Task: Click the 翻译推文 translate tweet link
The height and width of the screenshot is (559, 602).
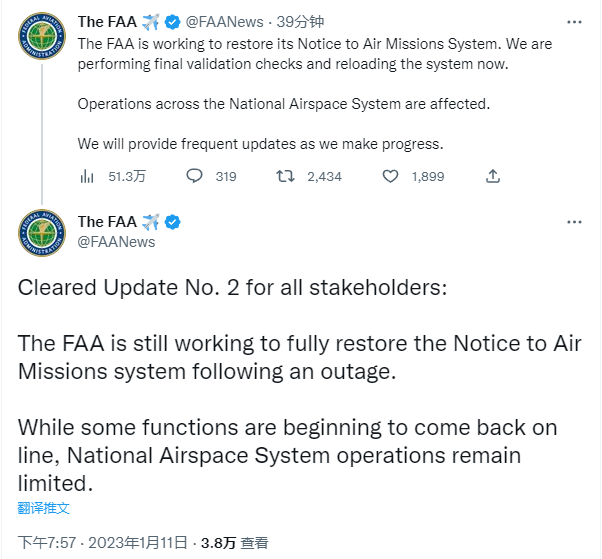Action: pos(44,508)
